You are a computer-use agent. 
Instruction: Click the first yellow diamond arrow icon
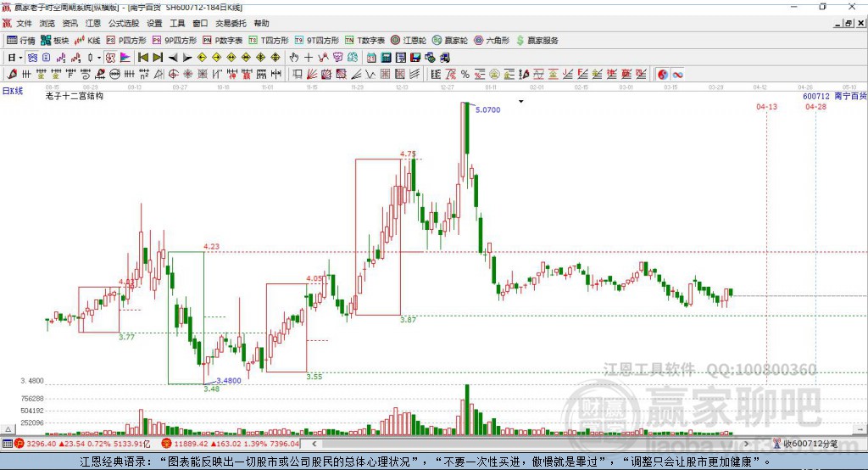(x=202, y=58)
